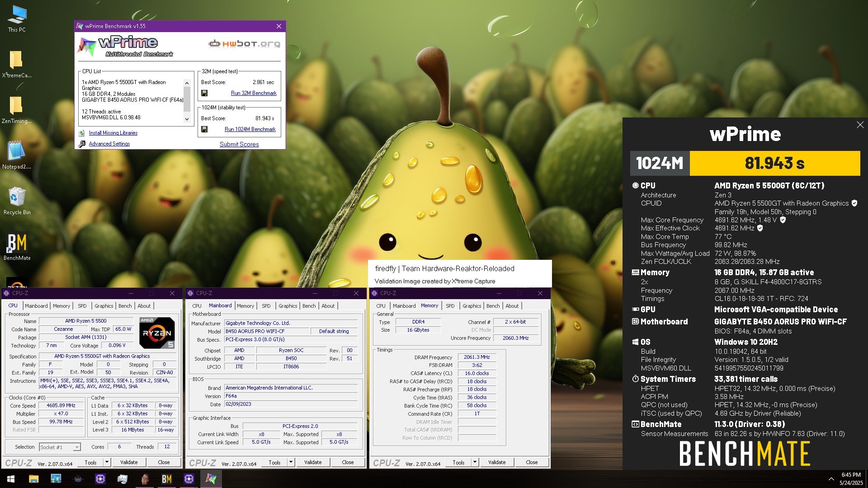Open Graphics tab in CPU-Z Mainboard window
Viewport: 868px width, 488px height.
[x=288, y=306]
